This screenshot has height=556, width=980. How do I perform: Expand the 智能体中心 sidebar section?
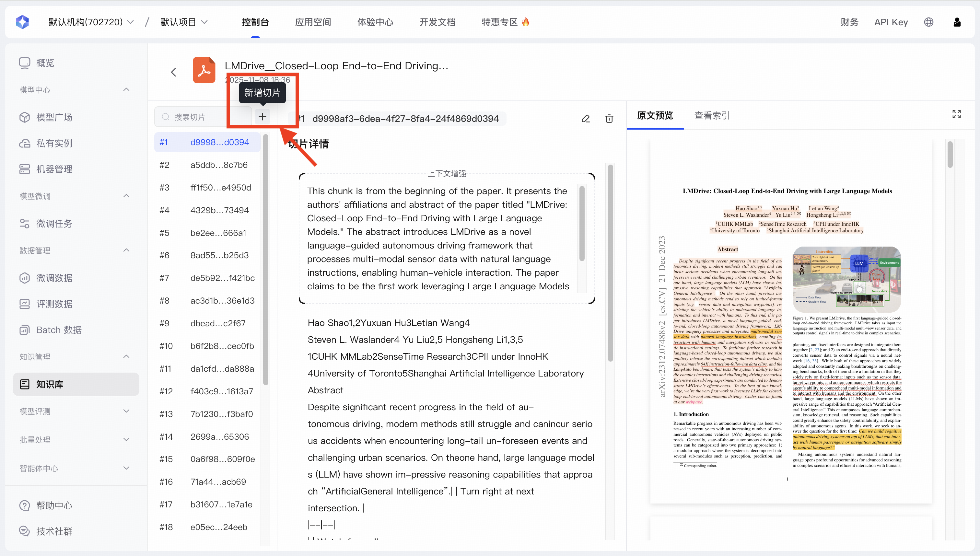pos(126,468)
